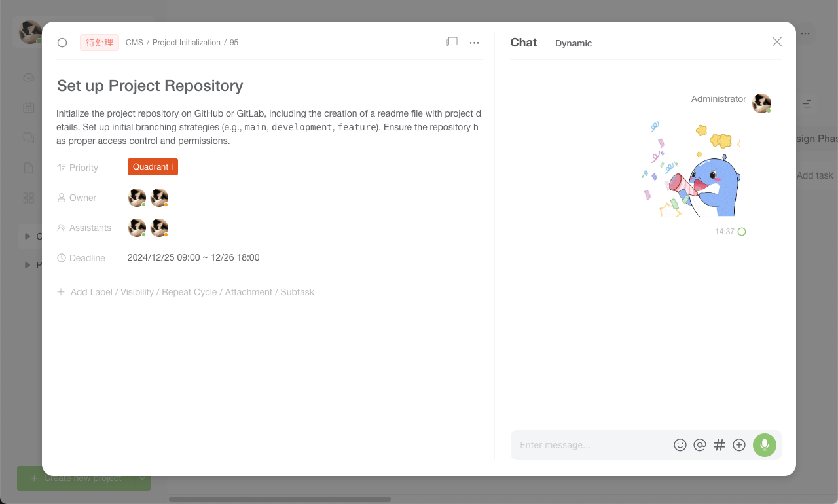This screenshot has width=838, height=504.
Task: Switch to the Dynamic tab
Action: click(574, 43)
